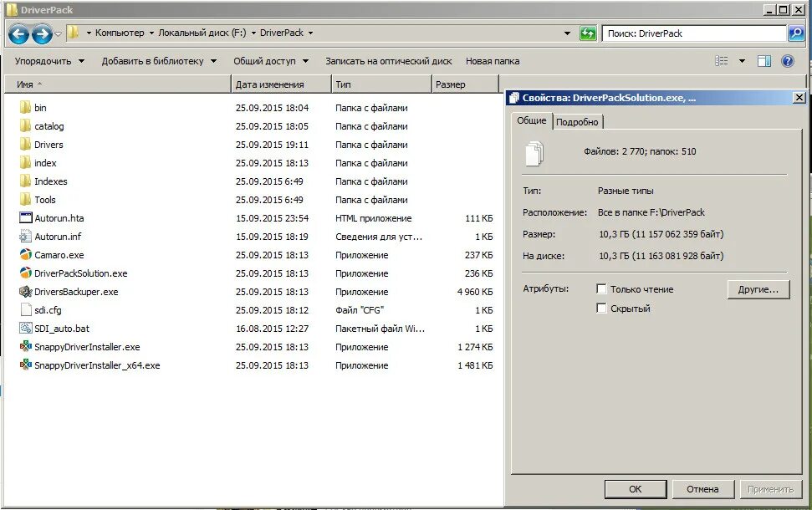Image resolution: width=812 pixels, height=510 pixels.
Task: Expand the arrow before Локальный диск breadcrumb
Action: click(151, 33)
